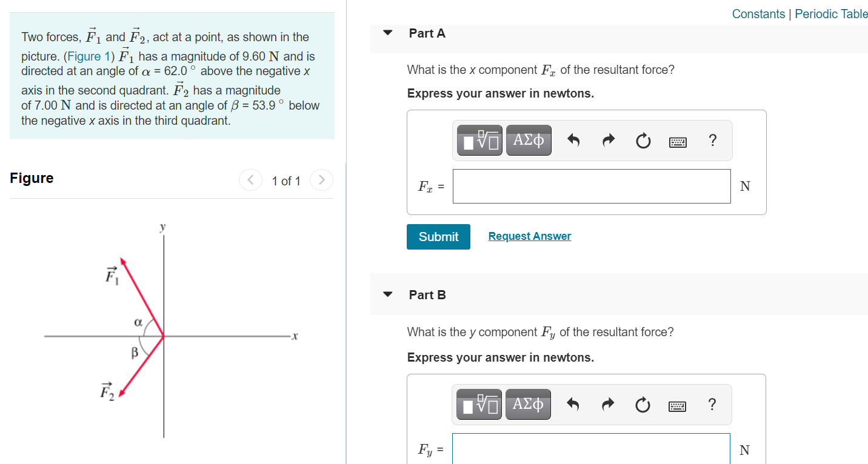Open the math template palette in Part B

(478, 404)
